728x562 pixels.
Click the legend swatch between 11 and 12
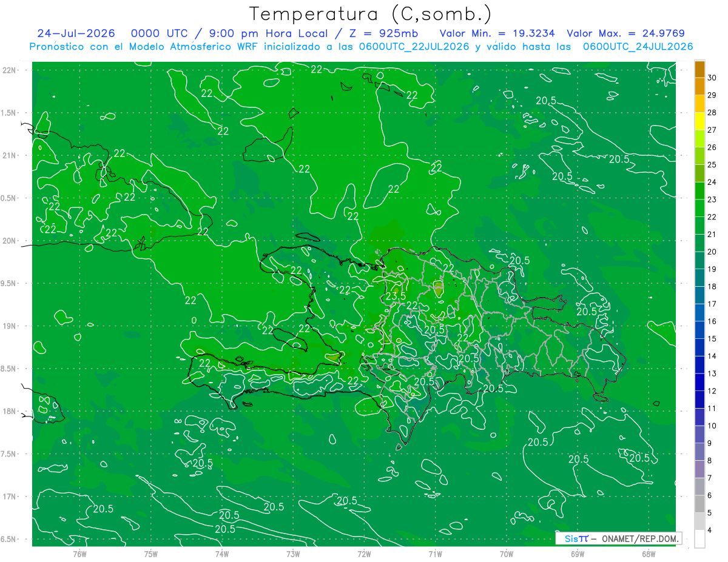[x=699, y=399]
